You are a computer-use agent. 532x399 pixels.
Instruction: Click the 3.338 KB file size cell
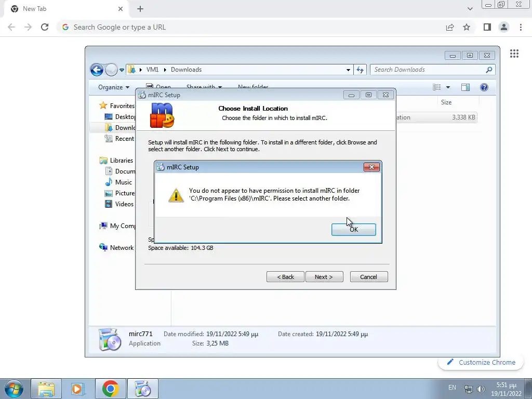tap(463, 117)
